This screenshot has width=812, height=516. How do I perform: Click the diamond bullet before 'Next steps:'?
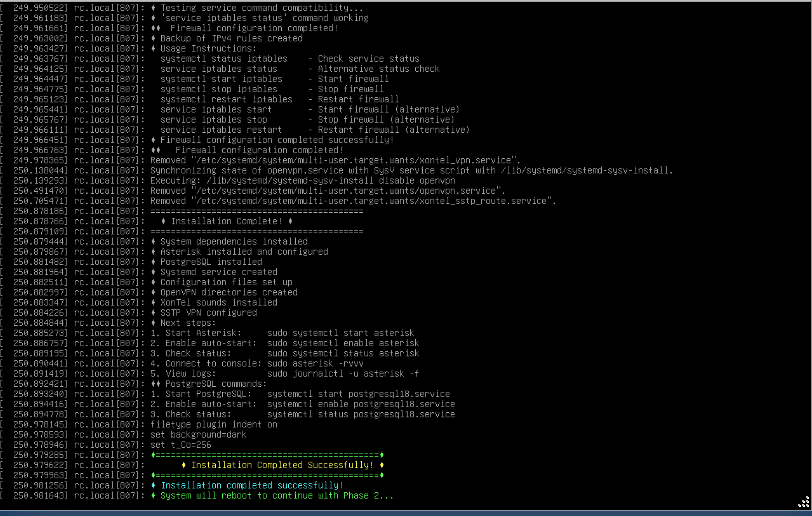pos(152,323)
